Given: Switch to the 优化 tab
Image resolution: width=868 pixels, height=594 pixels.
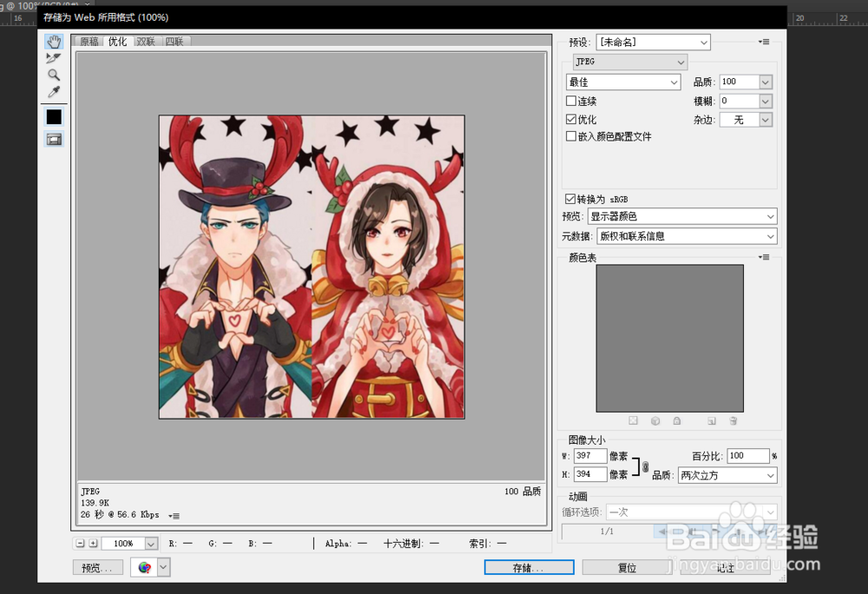Looking at the screenshot, I should pyautogui.click(x=117, y=42).
